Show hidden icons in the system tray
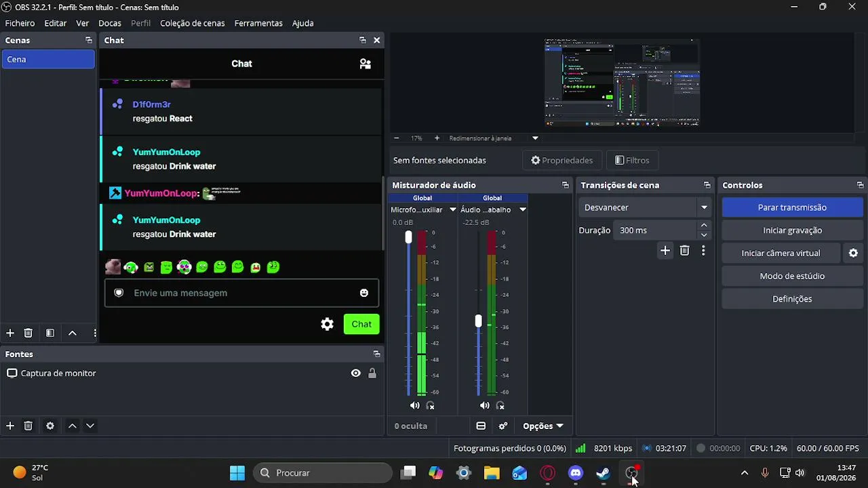Viewport: 868px width, 488px height. pos(745,473)
